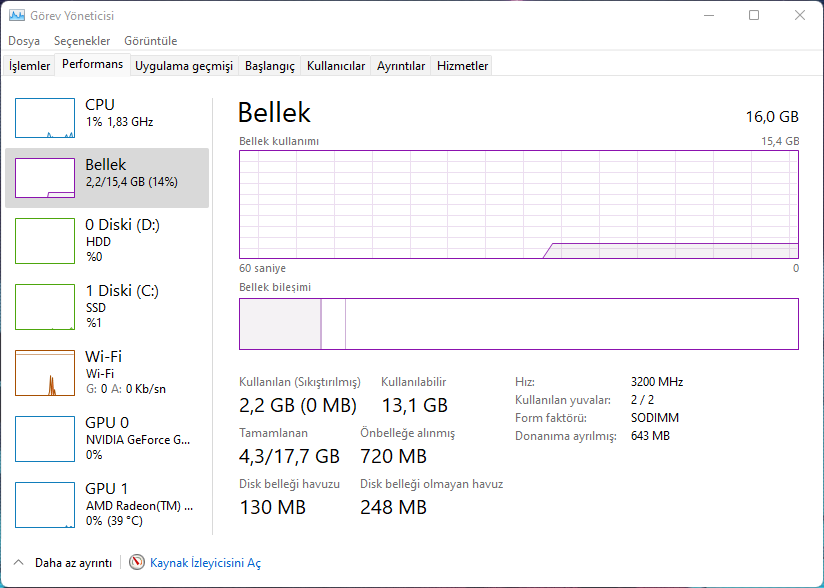Switch to the Uygulama geçmişi tab

(x=184, y=66)
